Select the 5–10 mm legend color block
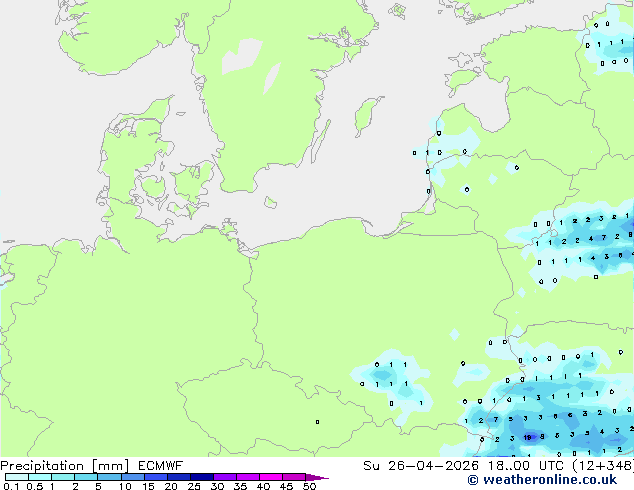634x490 pixels. tap(110, 477)
